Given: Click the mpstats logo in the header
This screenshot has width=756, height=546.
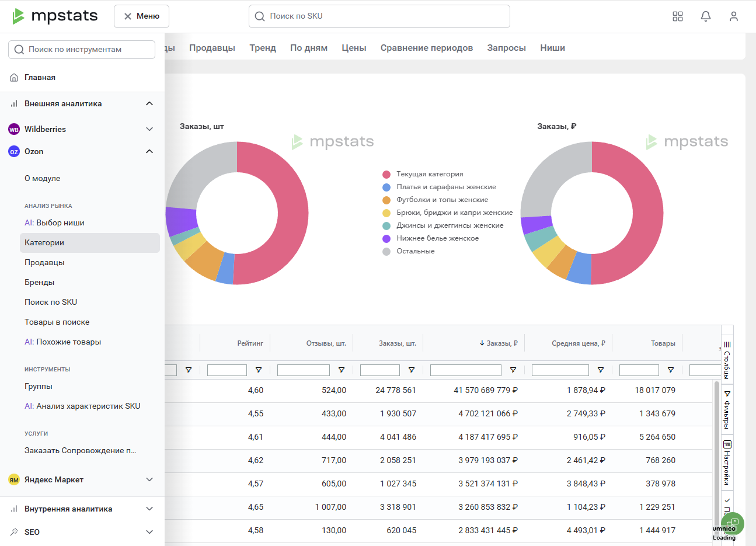Looking at the screenshot, I should pyautogui.click(x=55, y=16).
